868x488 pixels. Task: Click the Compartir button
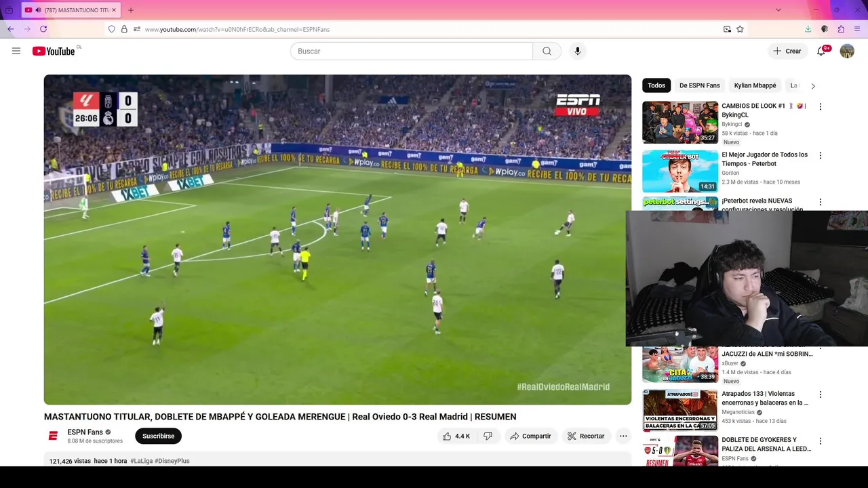(530, 436)
